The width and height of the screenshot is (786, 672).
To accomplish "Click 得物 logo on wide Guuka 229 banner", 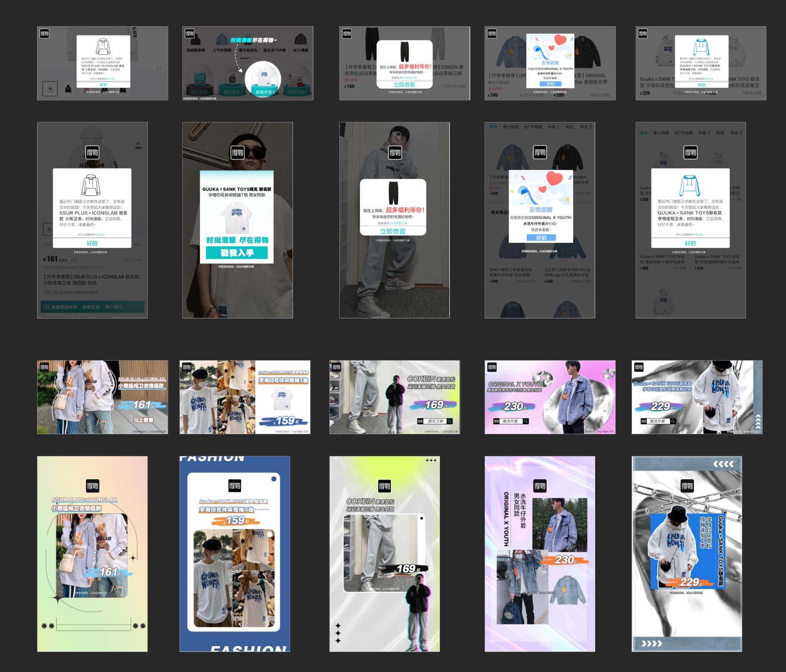I will click(x=639, y=367).
